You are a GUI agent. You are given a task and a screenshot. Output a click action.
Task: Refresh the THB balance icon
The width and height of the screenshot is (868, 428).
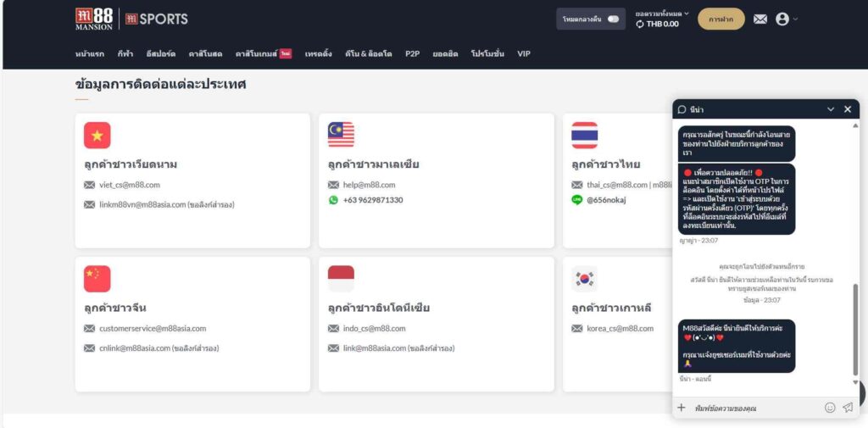click(x=640, y=24)
